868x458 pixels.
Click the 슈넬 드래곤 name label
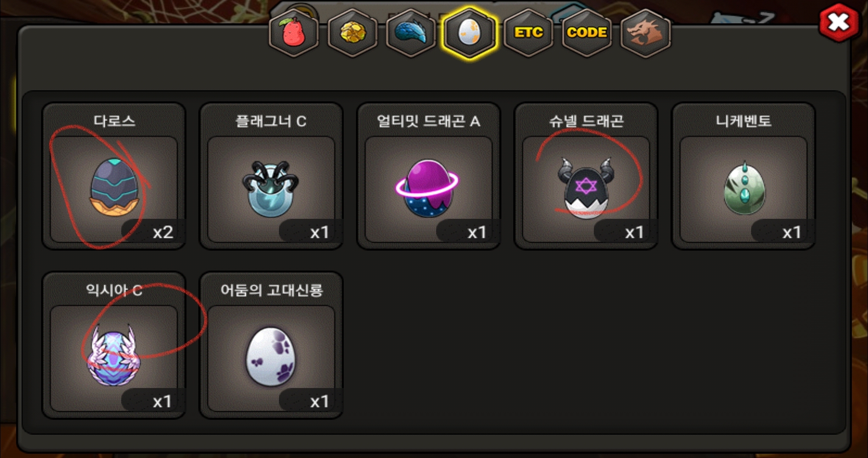(586, 121)
